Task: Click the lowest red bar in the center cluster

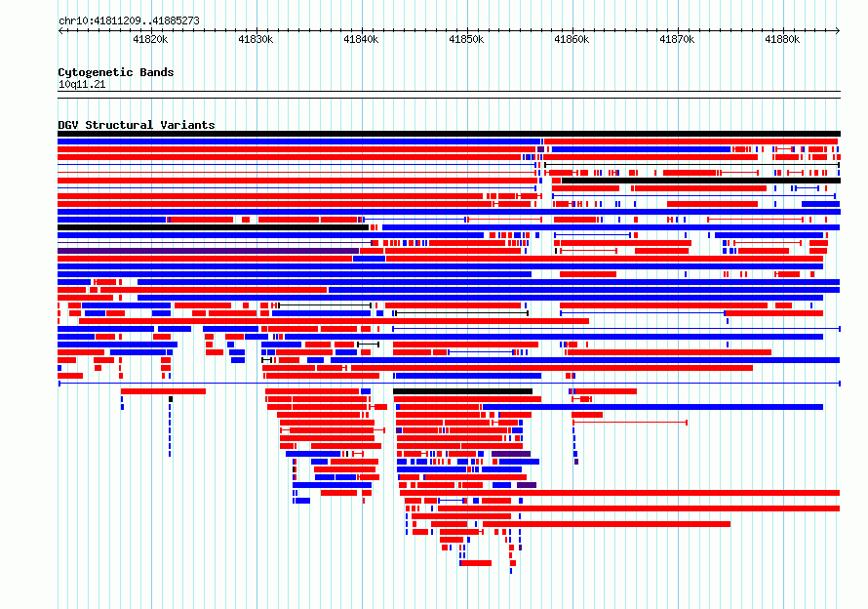Action: click(476, 563)
